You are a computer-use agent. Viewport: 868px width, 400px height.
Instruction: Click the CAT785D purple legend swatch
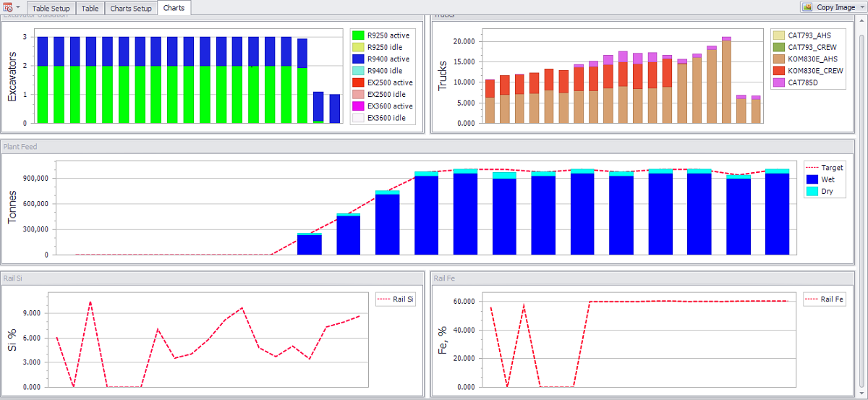pos(778,82)
